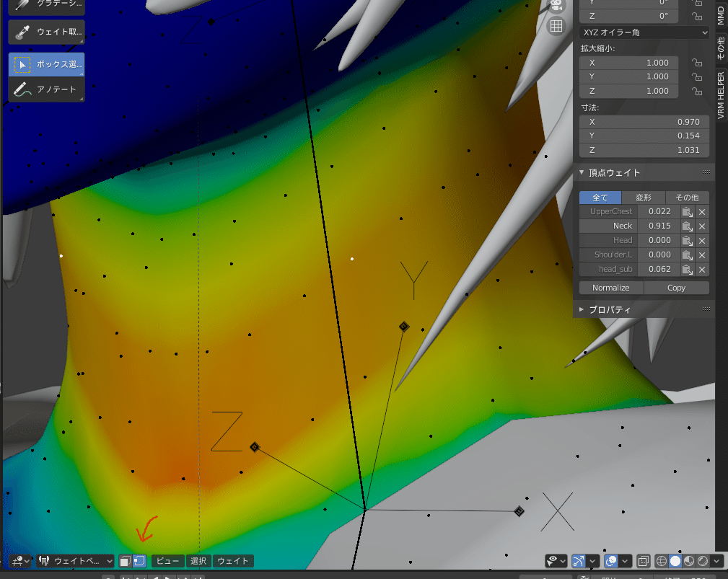Remove vertex from Shoulder.L group

tap(702, 255)
